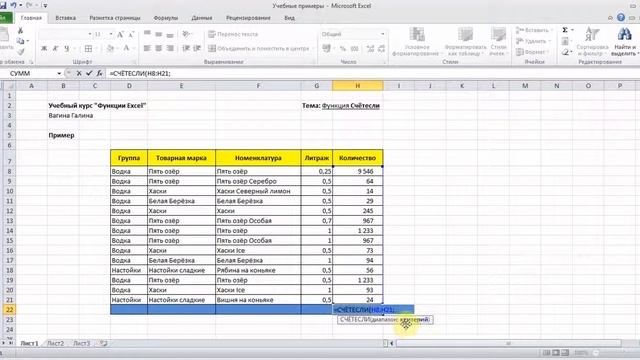Click the percent style icon
640x360 pixels.
[343, 49]
